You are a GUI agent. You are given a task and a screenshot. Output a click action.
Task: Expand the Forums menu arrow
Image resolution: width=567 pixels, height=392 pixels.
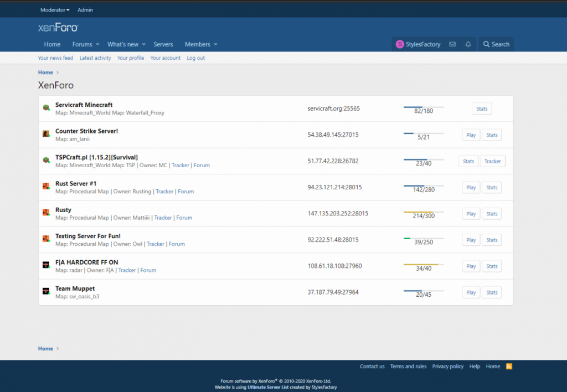(97, 44)
